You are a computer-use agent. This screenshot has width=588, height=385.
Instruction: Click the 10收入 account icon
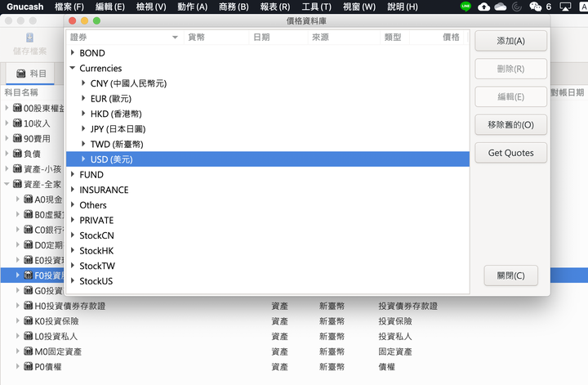[x=17, y=123]
